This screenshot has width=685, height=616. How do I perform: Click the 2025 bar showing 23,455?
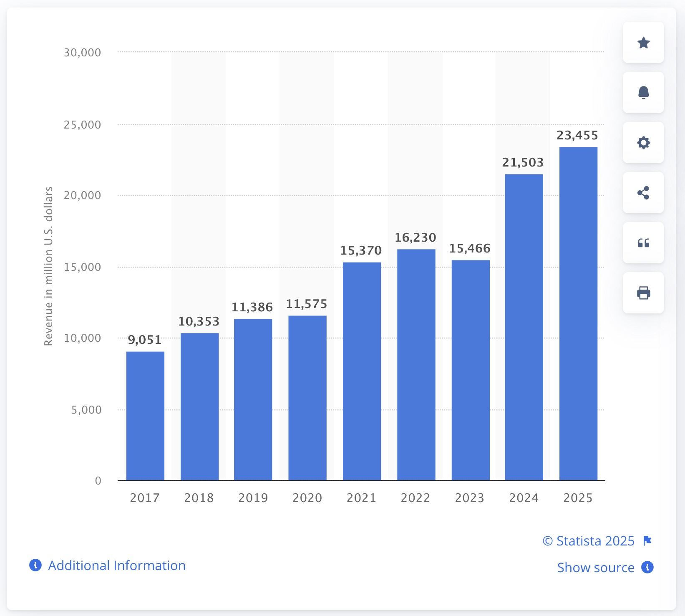578,313
